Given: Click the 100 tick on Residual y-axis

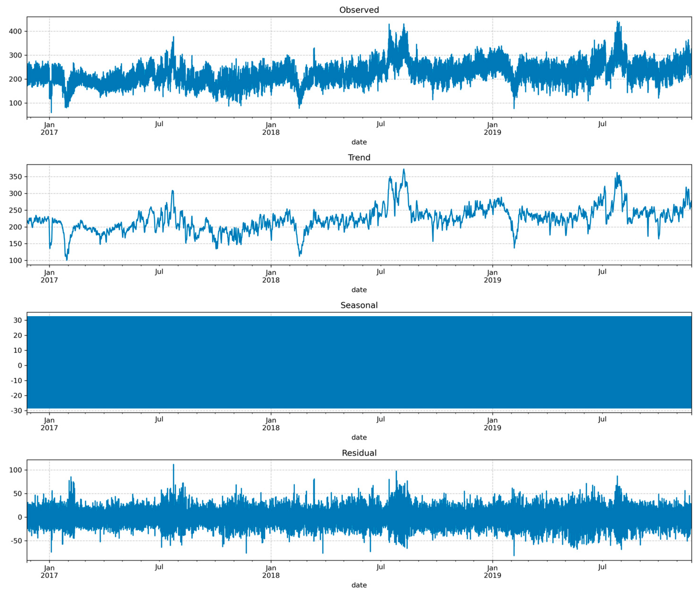Looking at the screenshot, I should 15,470.
